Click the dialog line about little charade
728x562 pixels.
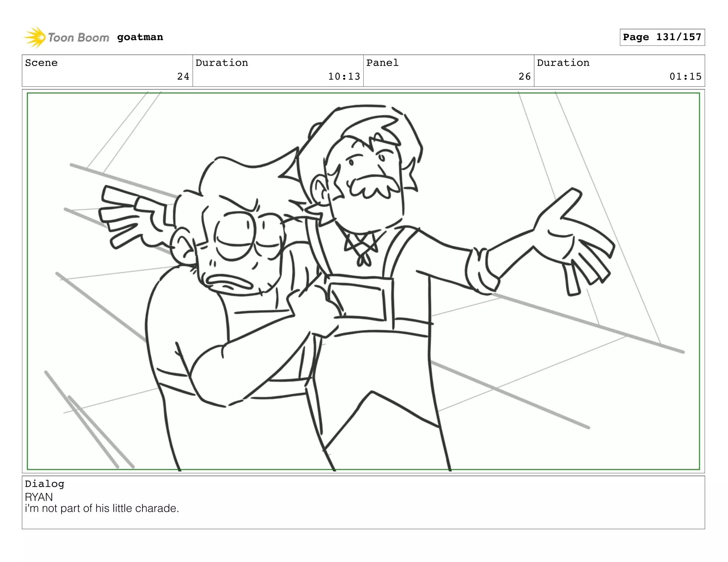(x=102, y=508)
